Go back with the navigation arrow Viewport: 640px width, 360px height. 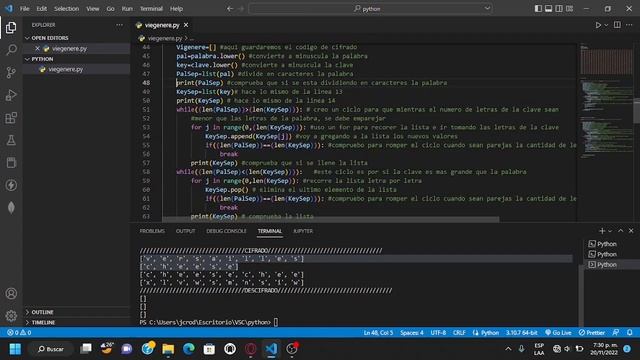click(x=230, y=9)
